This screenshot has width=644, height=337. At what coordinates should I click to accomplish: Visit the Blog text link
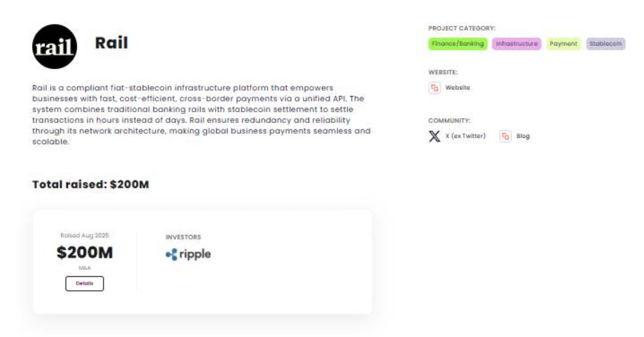523,136
